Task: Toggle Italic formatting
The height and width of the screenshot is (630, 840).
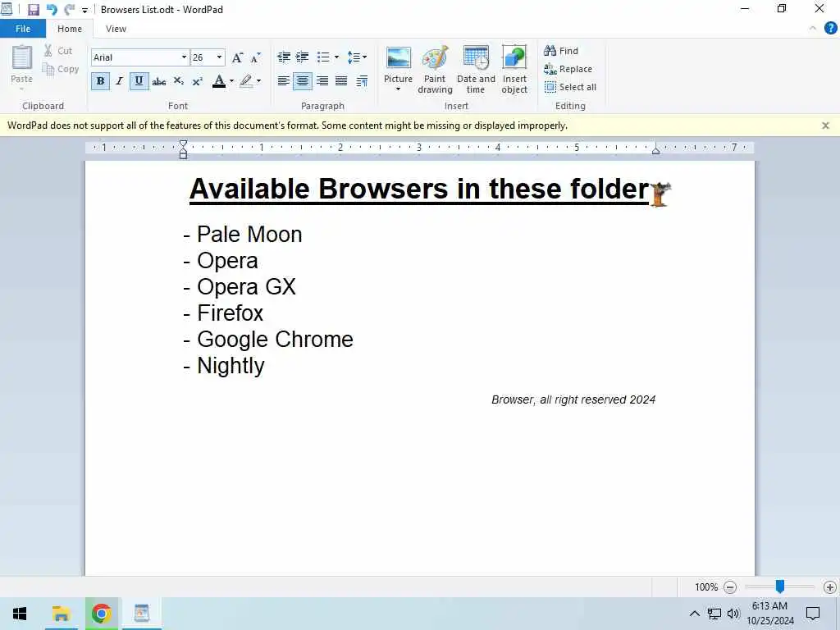Action: pos(119,81)
